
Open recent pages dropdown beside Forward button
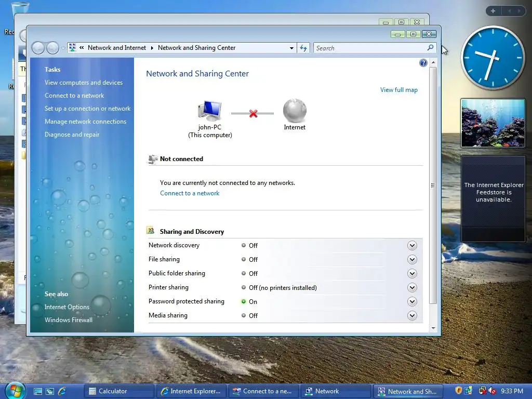tap(63, 48)
